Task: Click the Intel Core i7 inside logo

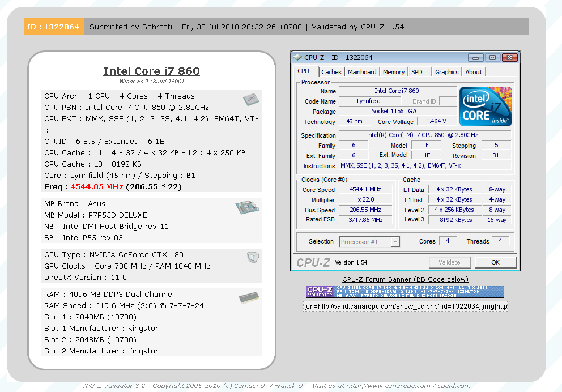Action: pos(486,106)
